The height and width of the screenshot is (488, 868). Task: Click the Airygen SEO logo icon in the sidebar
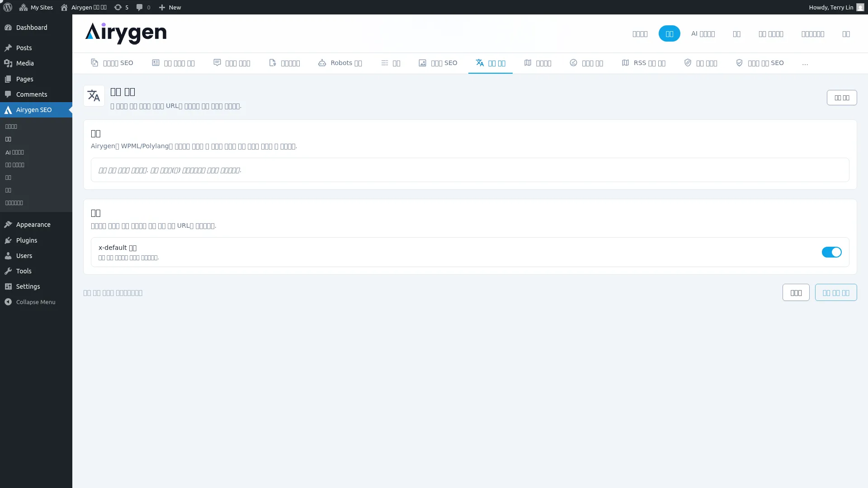(x=8, y=110)
